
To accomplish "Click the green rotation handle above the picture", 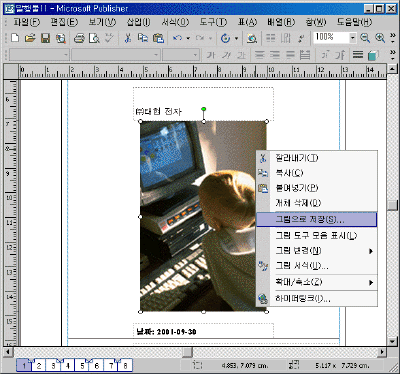I will [204, 109].
